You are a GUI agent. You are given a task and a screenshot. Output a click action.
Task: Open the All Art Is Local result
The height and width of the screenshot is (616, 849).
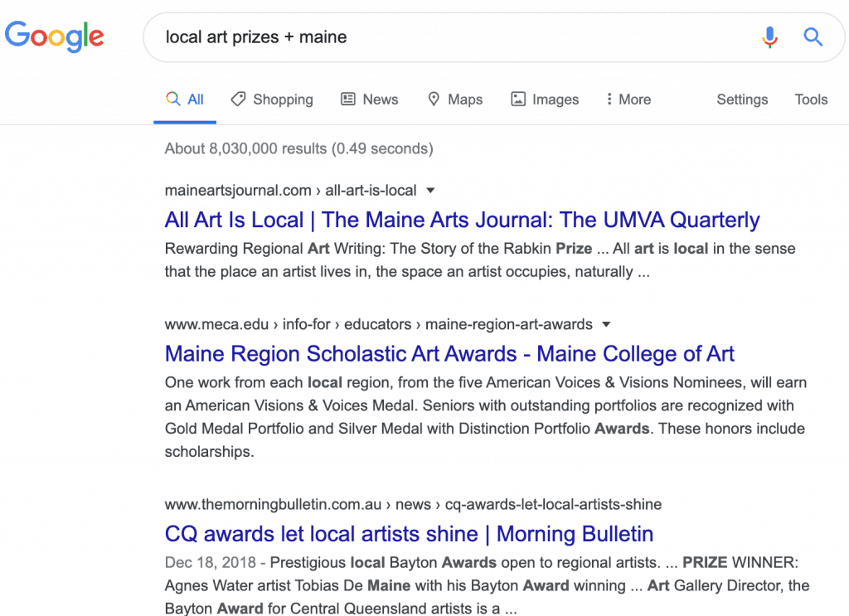click(x=462, y=220)
